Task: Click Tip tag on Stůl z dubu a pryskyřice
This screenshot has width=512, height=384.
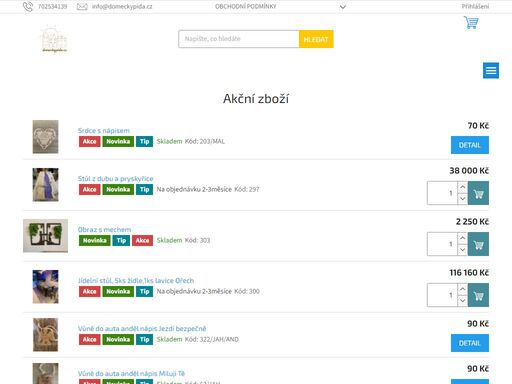Action: pyautogui.click(x=144, y=189)
